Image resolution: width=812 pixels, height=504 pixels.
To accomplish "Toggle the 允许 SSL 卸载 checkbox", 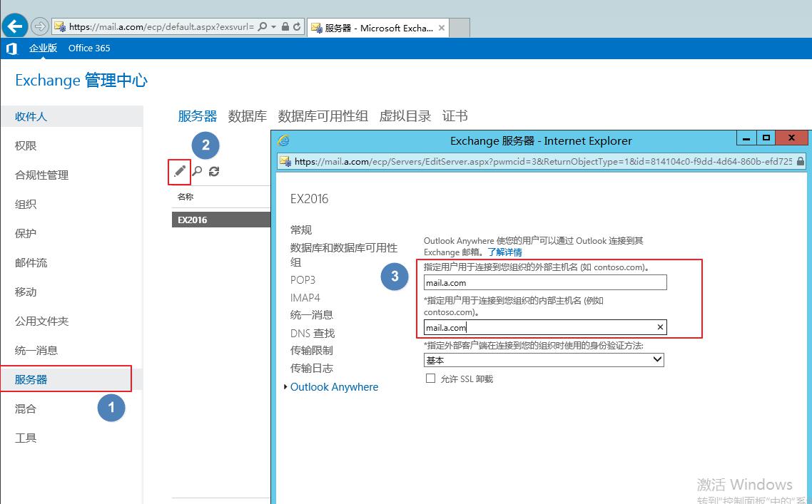I will pos(430,379).
